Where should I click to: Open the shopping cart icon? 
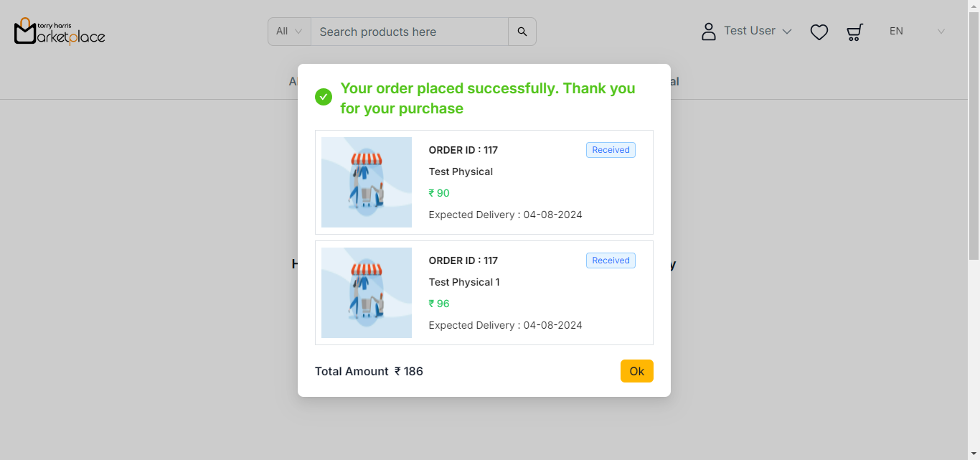pyautogui.click(x=854, y=32)
